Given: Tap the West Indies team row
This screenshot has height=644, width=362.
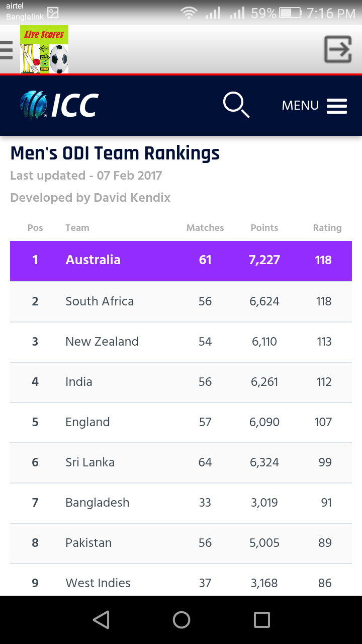Looking at the screenshot, I should coord(180,583).
